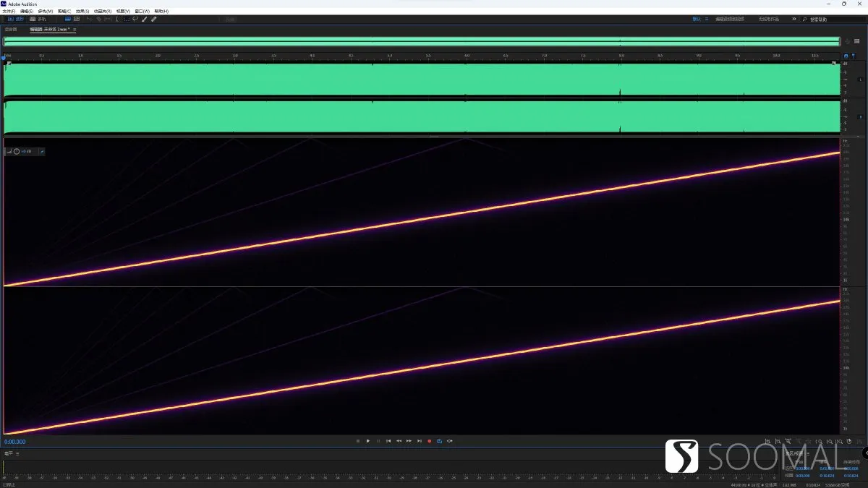Select the Time Selection tool
This screenshot has width=868, height=488.
tap(117, 19)
